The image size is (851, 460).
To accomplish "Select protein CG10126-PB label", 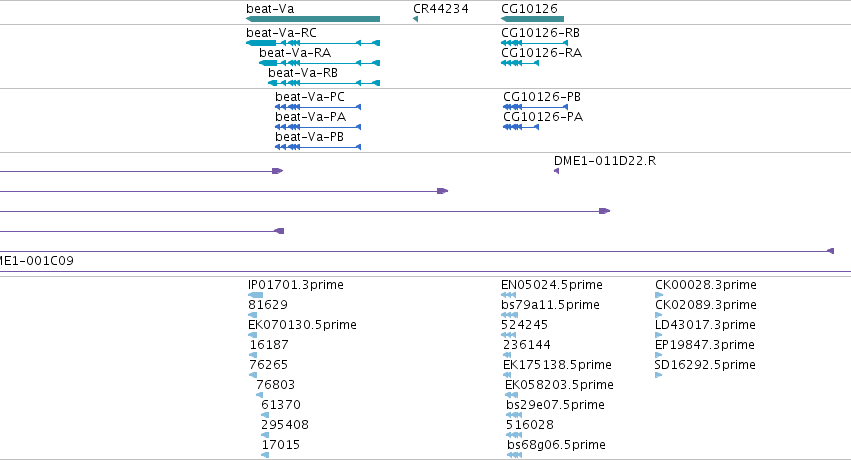I will [x=542, y=97].
